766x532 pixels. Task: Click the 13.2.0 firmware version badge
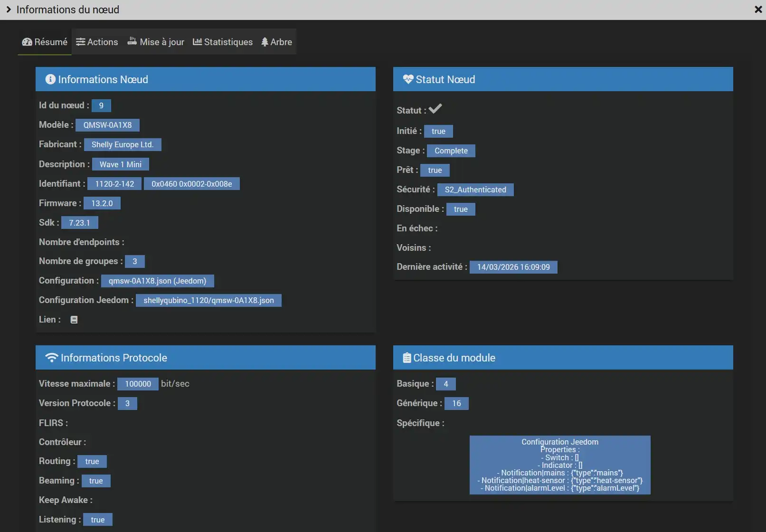tap(102, 203)
